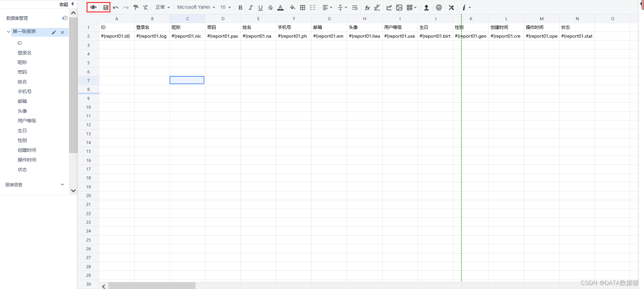Open the vertical alignment dropdown
Screen dimensions: 644x289
coord(342,7)
